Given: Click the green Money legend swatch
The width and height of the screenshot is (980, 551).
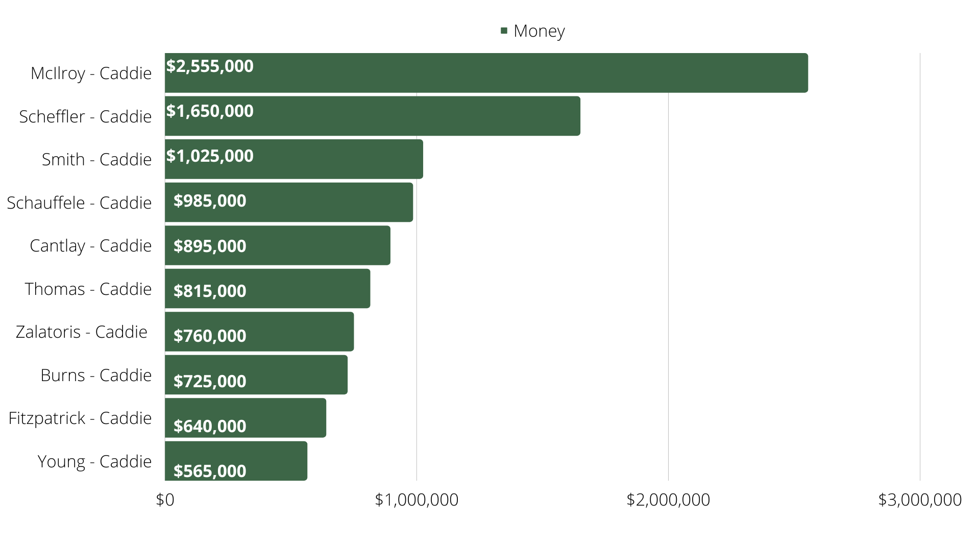Looking at the screenshot, I should click(504, 31).
